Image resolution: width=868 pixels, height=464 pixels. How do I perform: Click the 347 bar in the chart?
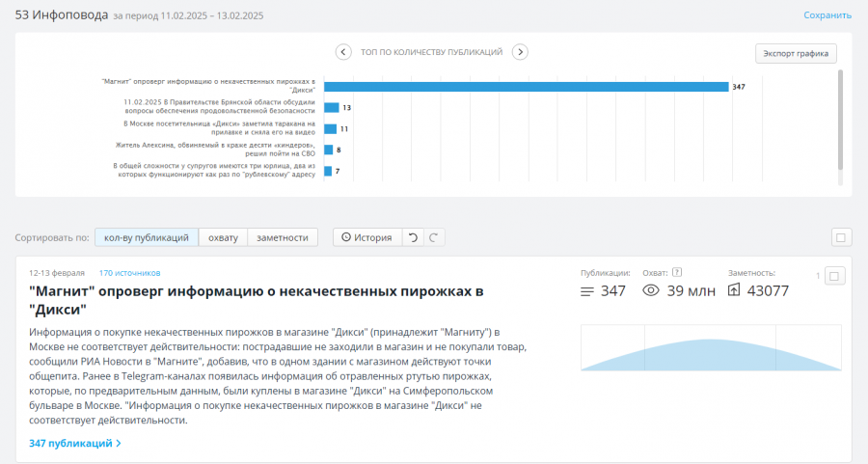coord(527,87)
